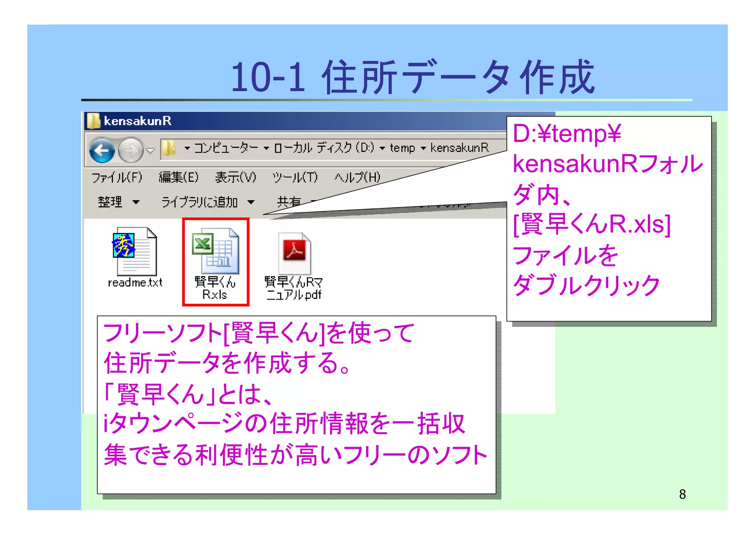
Task: Open the 編集(E) menu
Action: [x=179, y=177]
